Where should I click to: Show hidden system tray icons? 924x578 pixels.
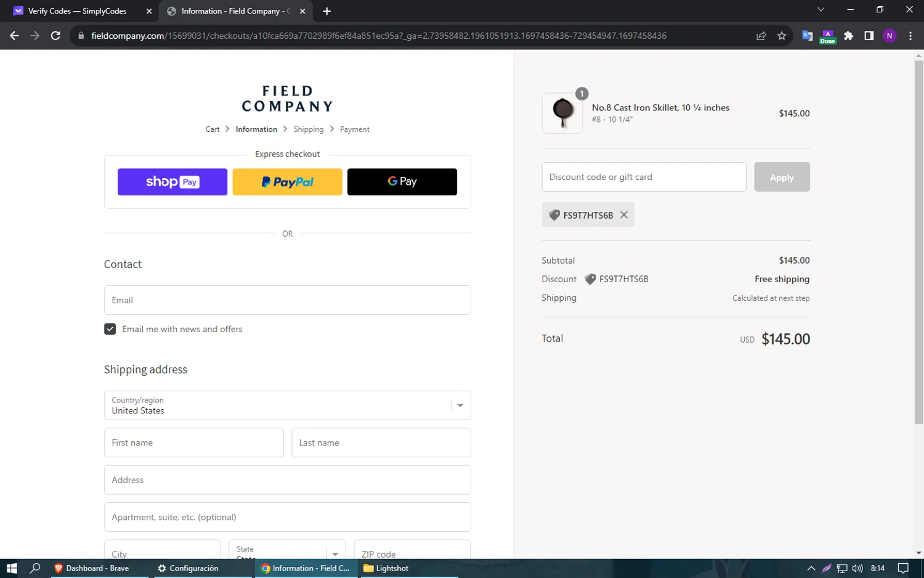(x=811, y=568)
